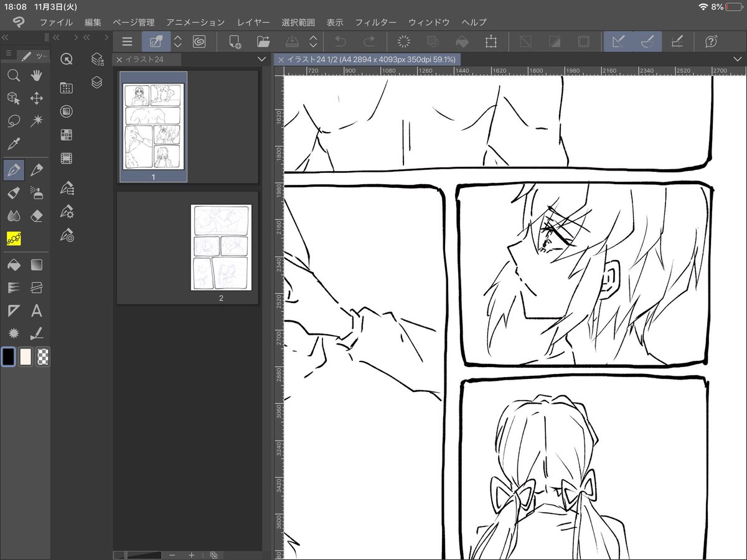Click the stepper arrows beside Clip Studio button
This screenshot has height=560, width=747.
177,42
